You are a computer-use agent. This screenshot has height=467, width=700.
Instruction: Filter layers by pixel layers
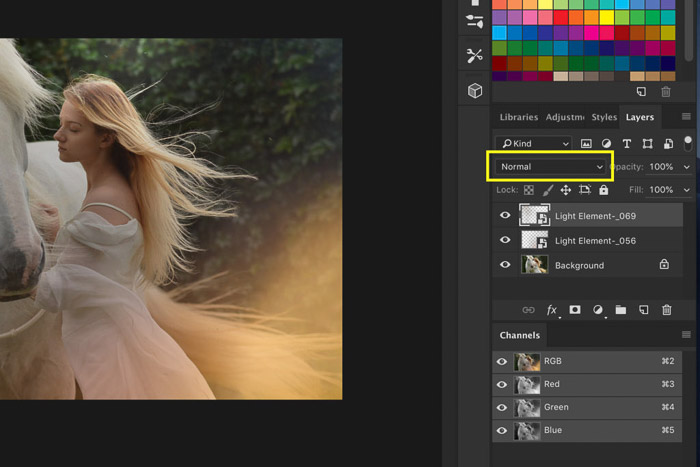click(586, 143)
